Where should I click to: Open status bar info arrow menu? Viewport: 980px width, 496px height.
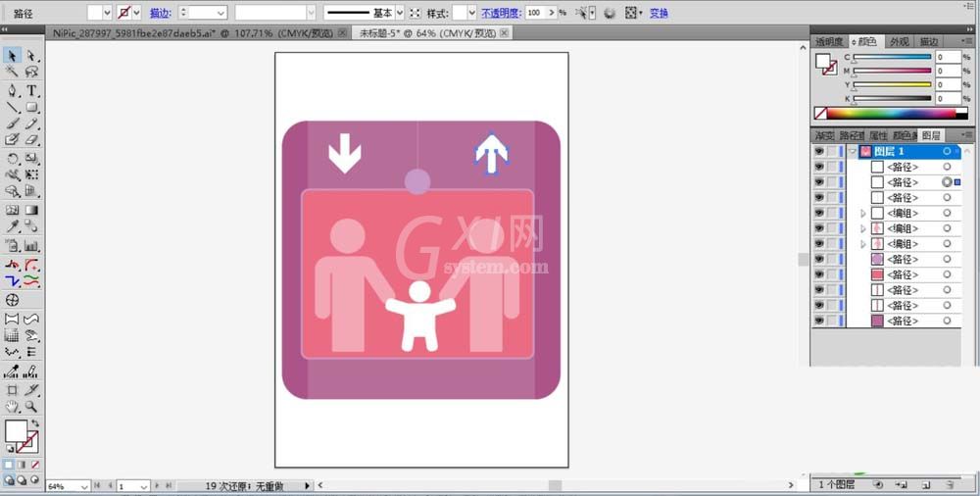(307, 485)
